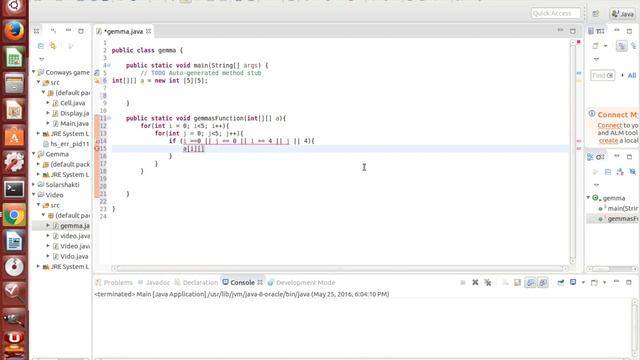Click the All link in Task List

[x=631, y=76]
